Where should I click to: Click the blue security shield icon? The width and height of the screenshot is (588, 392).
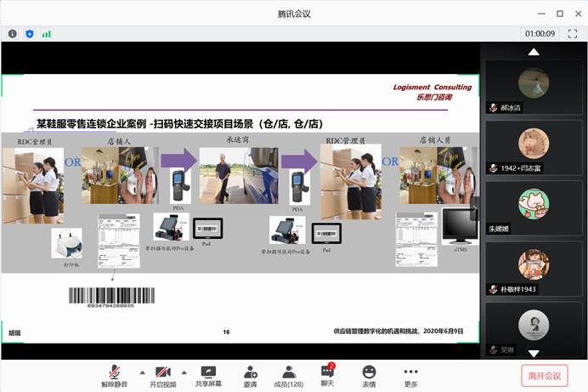pyautogui.click(x=30, y=34)
